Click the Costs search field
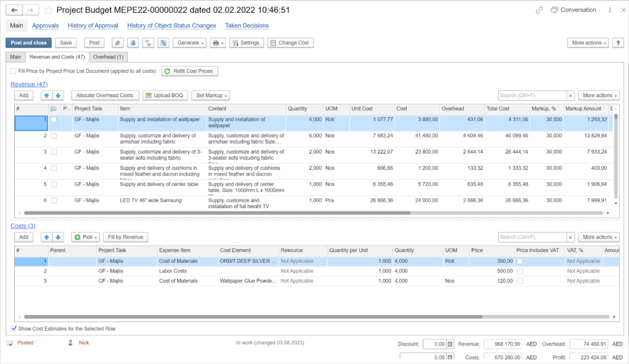 point(532,237)
